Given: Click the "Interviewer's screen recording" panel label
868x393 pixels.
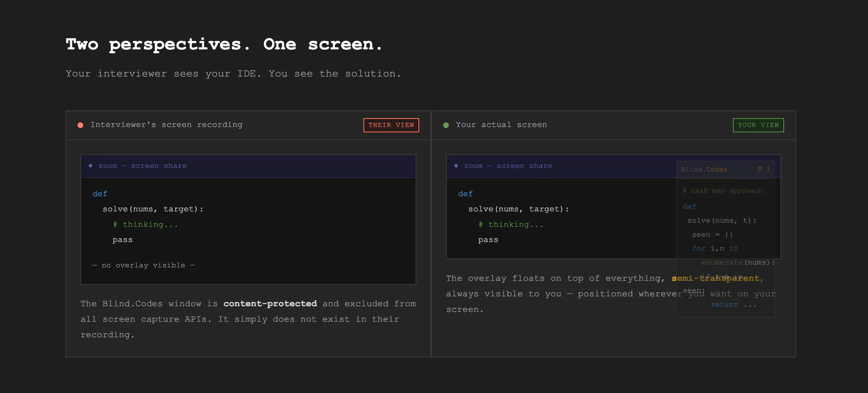Looking at the screenshot, I should (166, 125).
